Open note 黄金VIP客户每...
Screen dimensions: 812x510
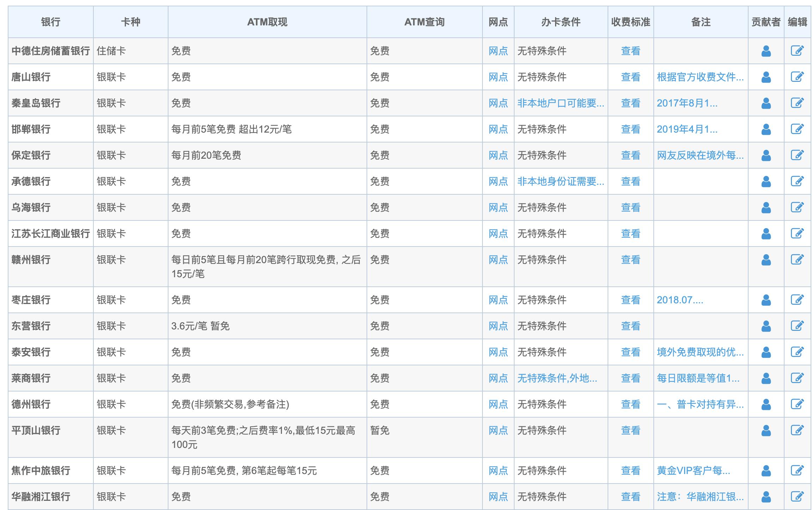point(693,471)
